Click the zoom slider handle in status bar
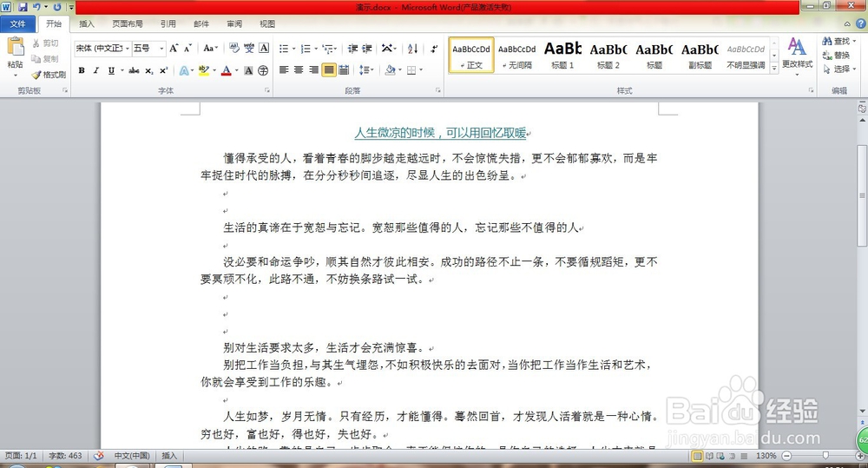Viewport: 868px width, 468px height. point(825,456)
